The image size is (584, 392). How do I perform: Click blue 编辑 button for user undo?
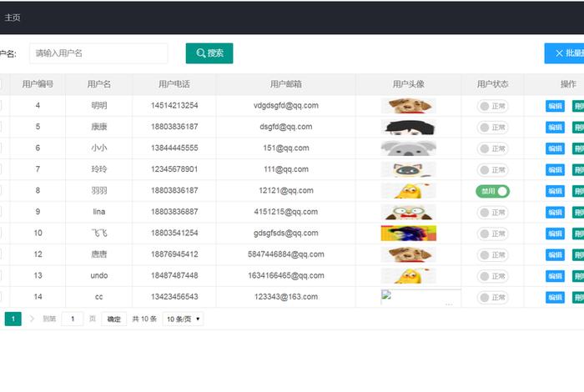pos(555,276)
